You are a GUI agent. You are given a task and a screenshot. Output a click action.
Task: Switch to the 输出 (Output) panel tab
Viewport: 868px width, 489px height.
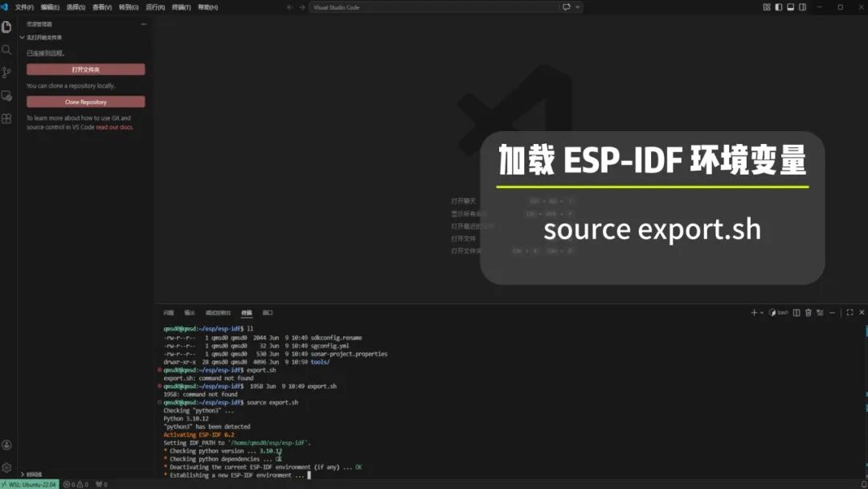(190, 313)
